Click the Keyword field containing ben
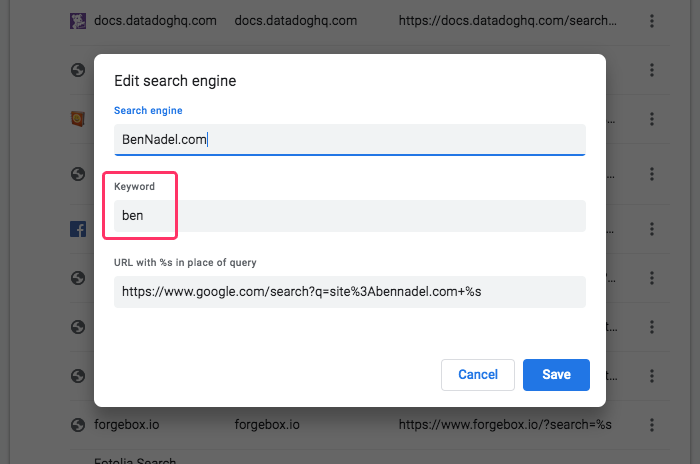700x464 pixels. [349, 216]
